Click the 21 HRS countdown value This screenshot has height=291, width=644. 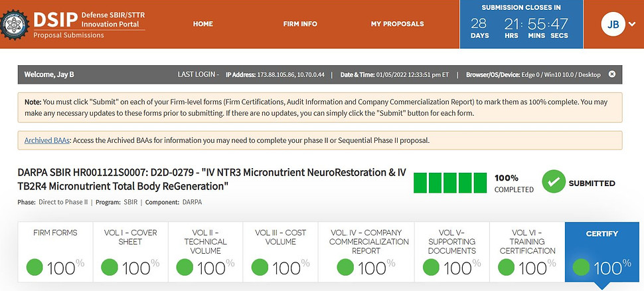click(511, 28)
